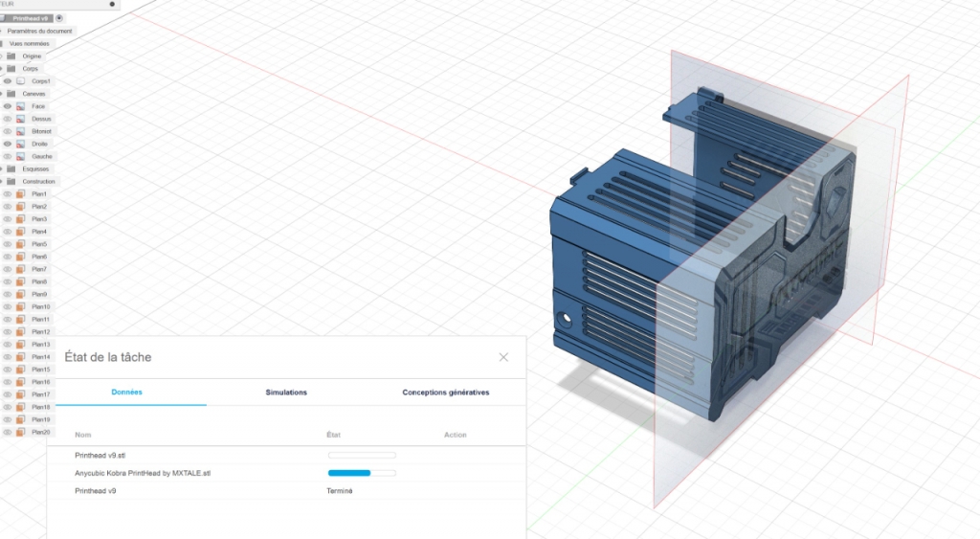
Task: Activate the Printhead v9 component radio button
Action: point(59,18)
